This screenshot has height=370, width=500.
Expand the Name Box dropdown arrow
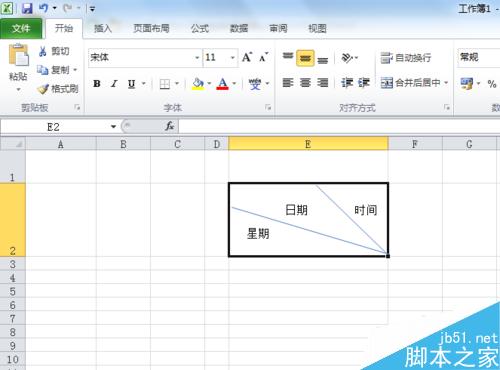pyautogui.click(x=113, y=127)
